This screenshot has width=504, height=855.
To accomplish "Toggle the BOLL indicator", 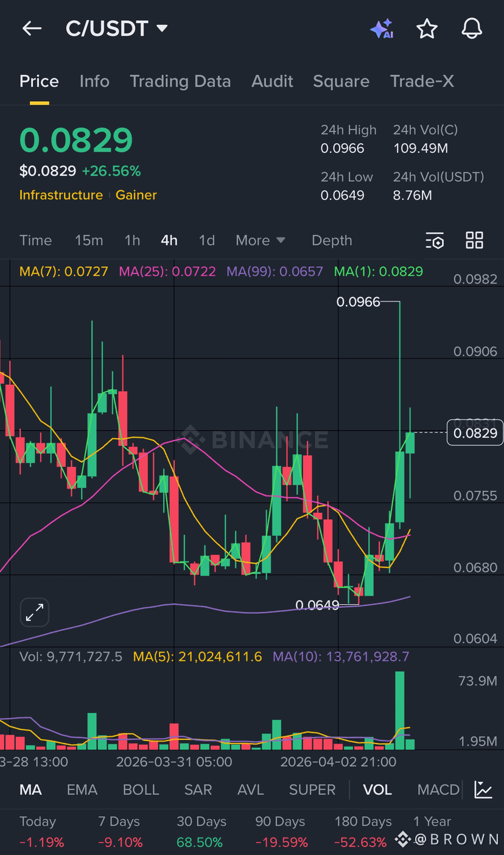I will coord(141,790).
